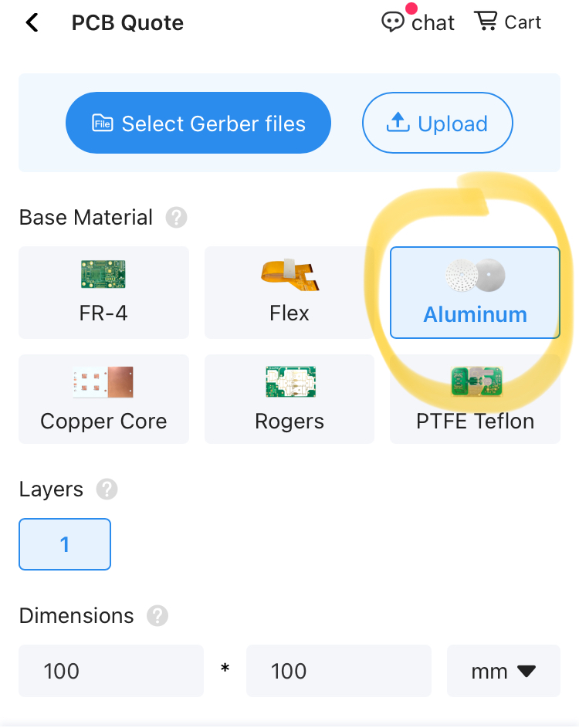Click the first dimension input field
Viewport: 579px width, 728px height.
point(111,671)
